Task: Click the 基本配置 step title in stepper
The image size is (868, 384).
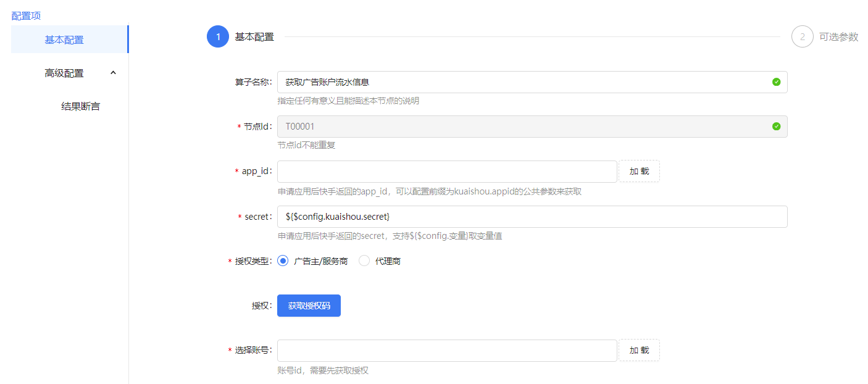Action: (254, 37)
